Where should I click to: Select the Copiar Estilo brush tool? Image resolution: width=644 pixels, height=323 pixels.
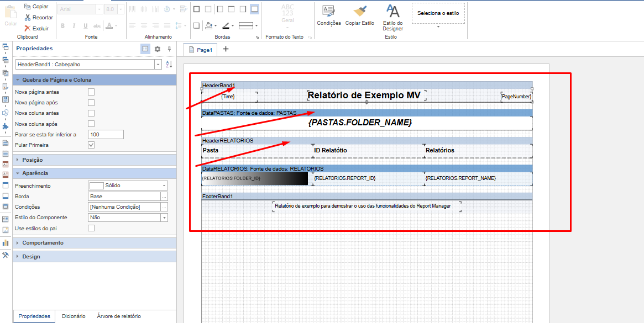[360, 15]
